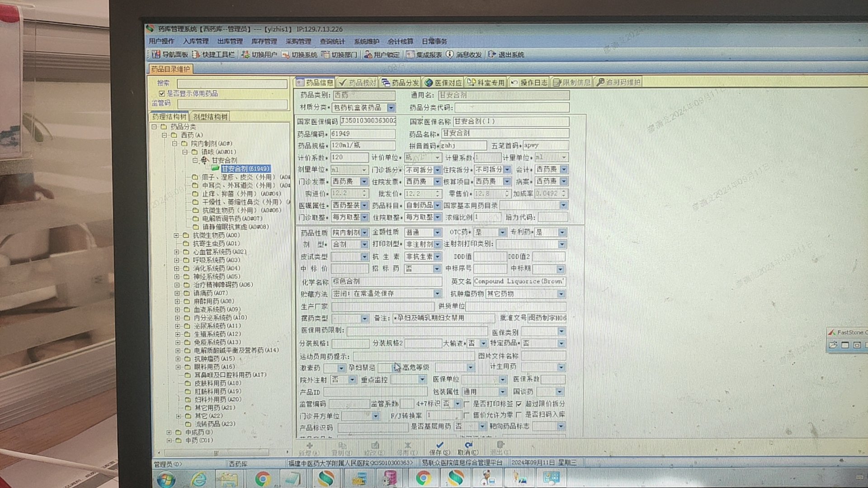The image size is (868, 488).
Task: Uncheck the 超过限价拆分 checkbox
Action: 519,404
